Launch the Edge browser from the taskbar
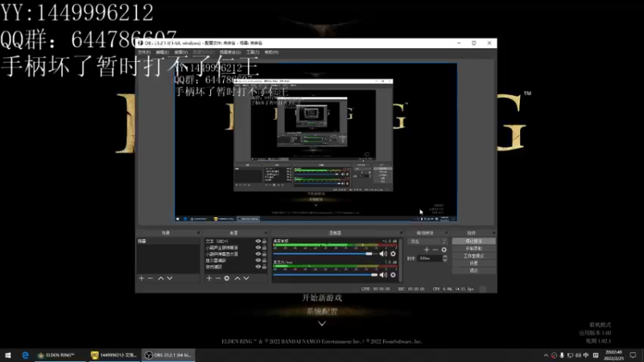The image size is (644, 362). tap(25, 355)
